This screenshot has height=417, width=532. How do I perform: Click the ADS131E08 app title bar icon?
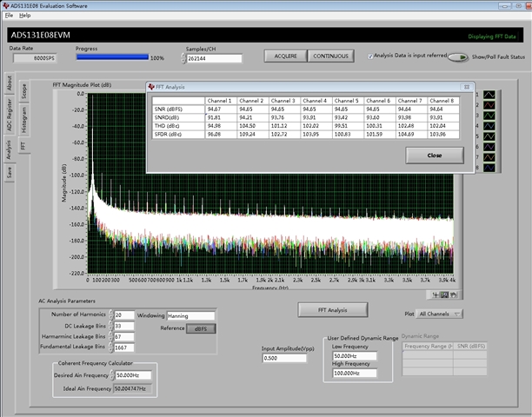[5, 6]
